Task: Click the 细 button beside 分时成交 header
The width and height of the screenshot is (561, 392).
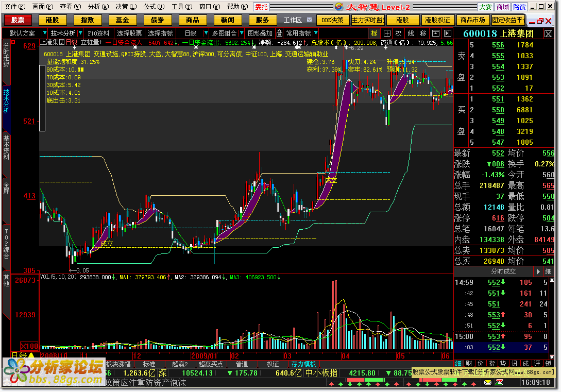Action: [x=548, y=272]
